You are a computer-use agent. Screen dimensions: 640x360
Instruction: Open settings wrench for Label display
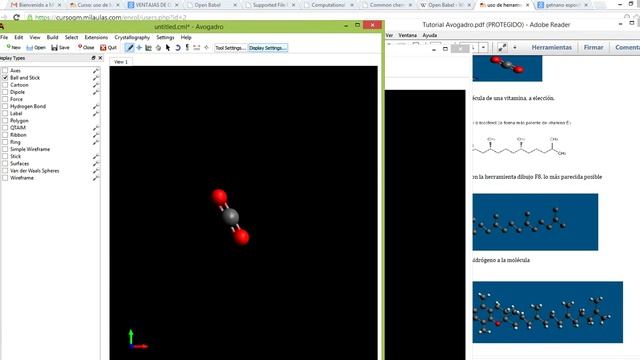click(96, 113)
